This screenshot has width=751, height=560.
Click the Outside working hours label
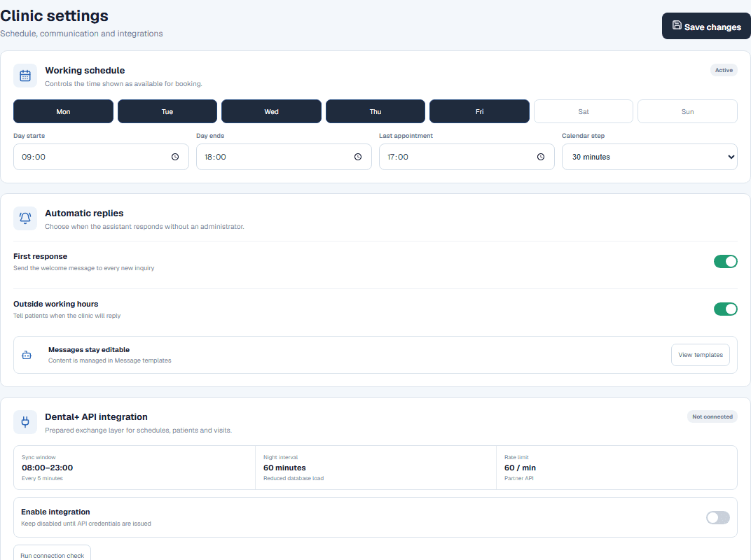(55, 304)
